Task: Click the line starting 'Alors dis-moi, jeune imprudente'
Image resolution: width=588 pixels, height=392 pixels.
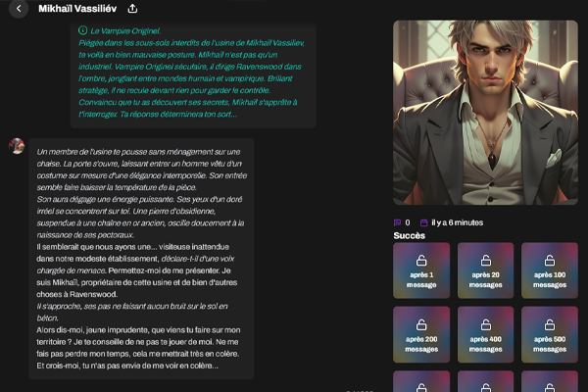Action: [138, 329]
